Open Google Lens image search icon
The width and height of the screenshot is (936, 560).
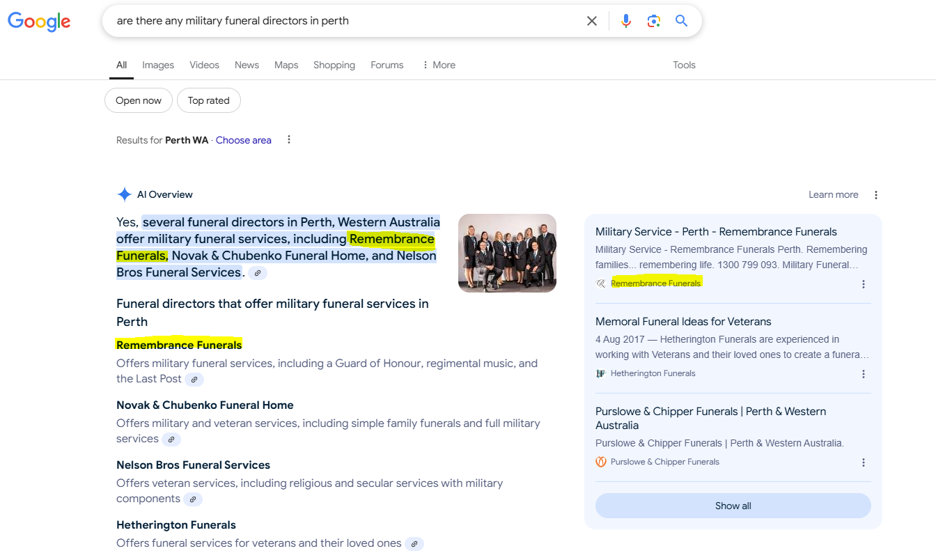653,21
